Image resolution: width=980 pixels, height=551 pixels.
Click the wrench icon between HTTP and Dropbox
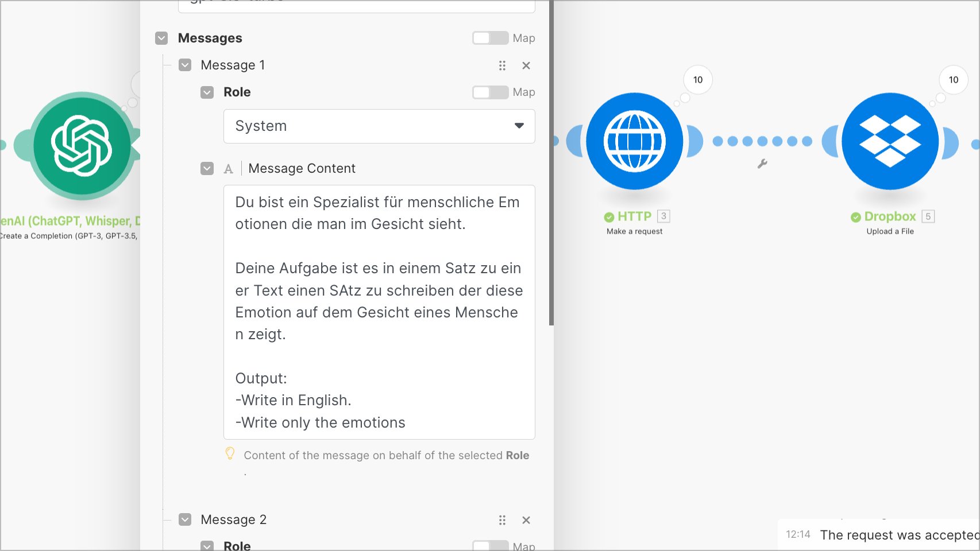(762, 164)
